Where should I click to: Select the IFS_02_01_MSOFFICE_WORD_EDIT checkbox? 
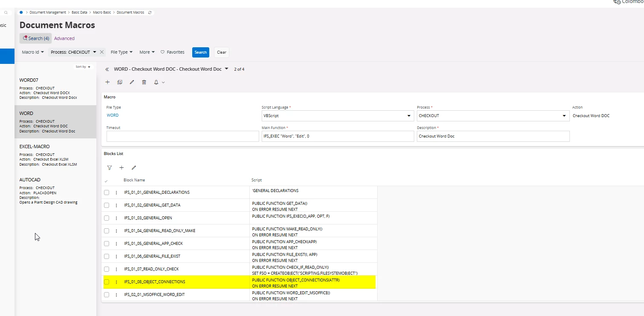pyautogui.click(x=107, y=295)
